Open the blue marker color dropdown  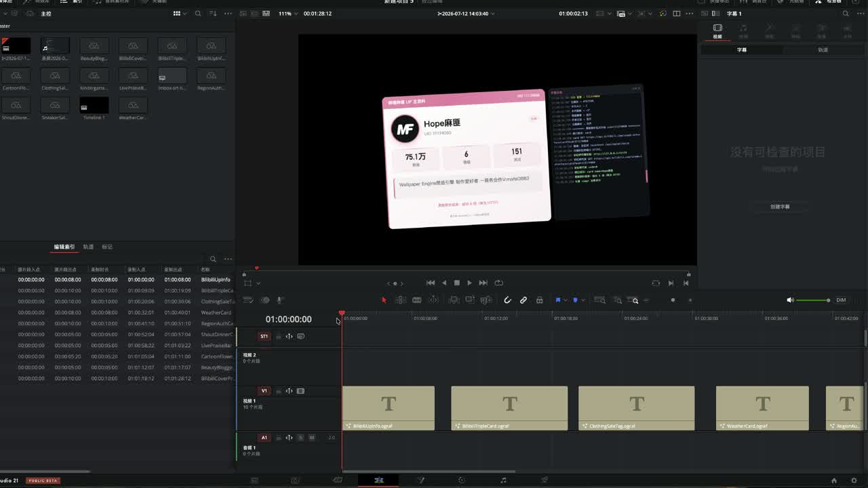click(583, 300)
